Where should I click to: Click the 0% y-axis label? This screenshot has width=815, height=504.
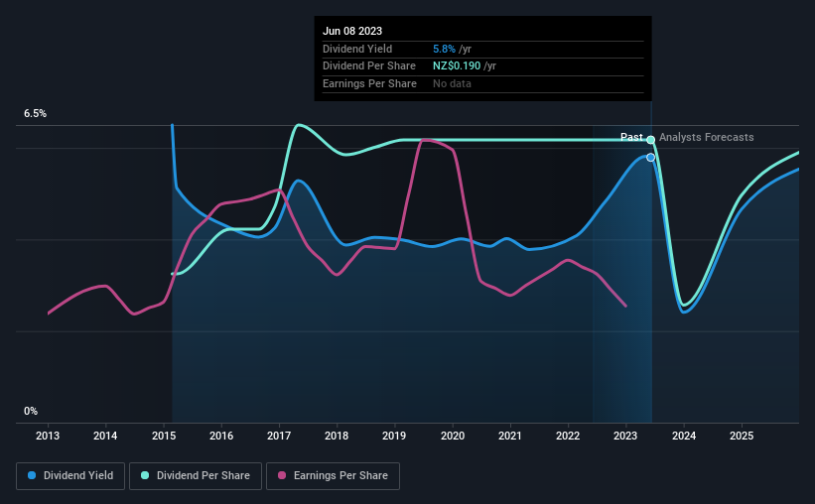(31, 411)
